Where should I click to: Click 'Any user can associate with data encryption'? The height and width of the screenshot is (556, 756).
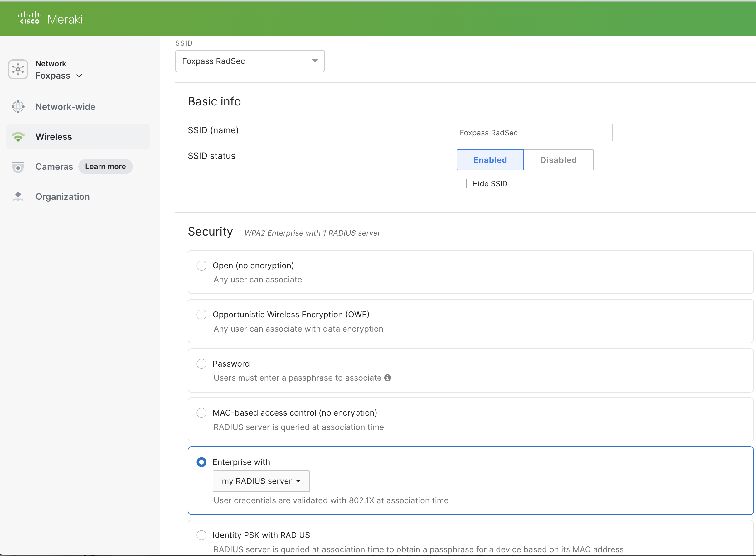[x=298, y=329]
